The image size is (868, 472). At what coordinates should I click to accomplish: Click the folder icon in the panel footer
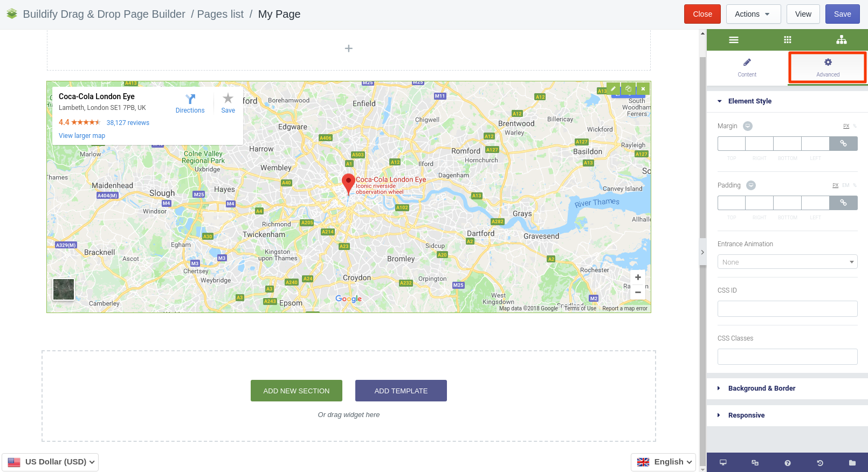tap(852, 463)
